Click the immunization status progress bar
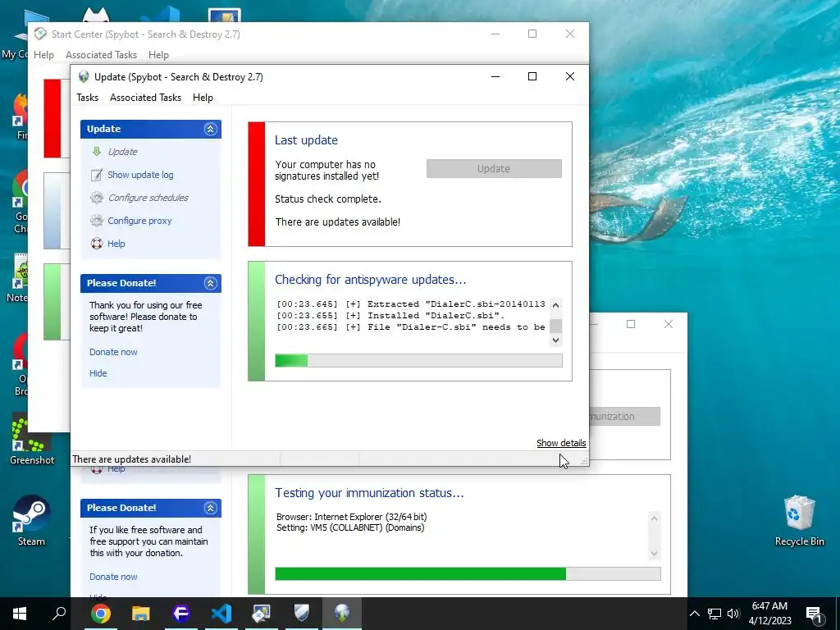Viewport: 840px width, 630px height. click(x=468, y=573)
